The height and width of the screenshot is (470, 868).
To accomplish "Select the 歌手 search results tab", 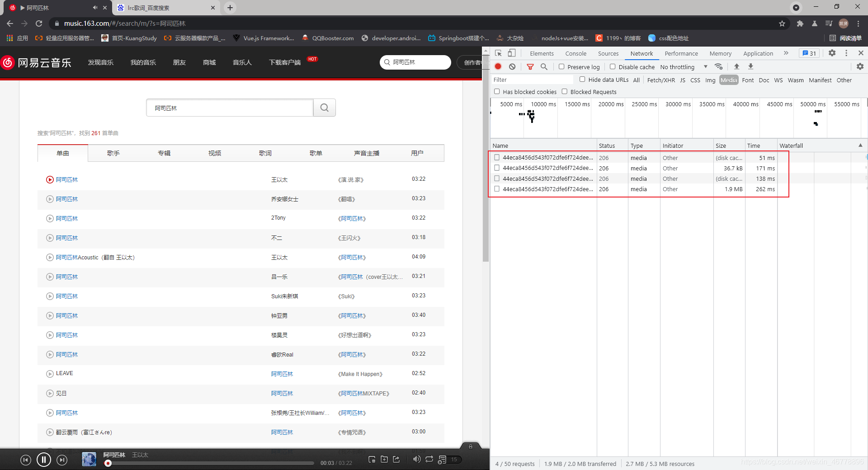I will click(113, 153).
